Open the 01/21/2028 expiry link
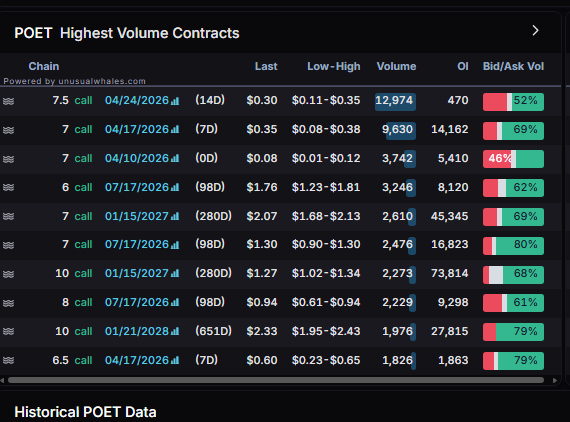This screenshot has height=422, width=570. tap(137, 331)
